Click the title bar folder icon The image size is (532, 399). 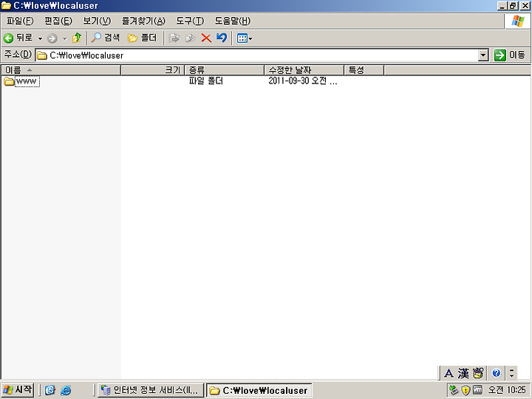click(6, 5)
